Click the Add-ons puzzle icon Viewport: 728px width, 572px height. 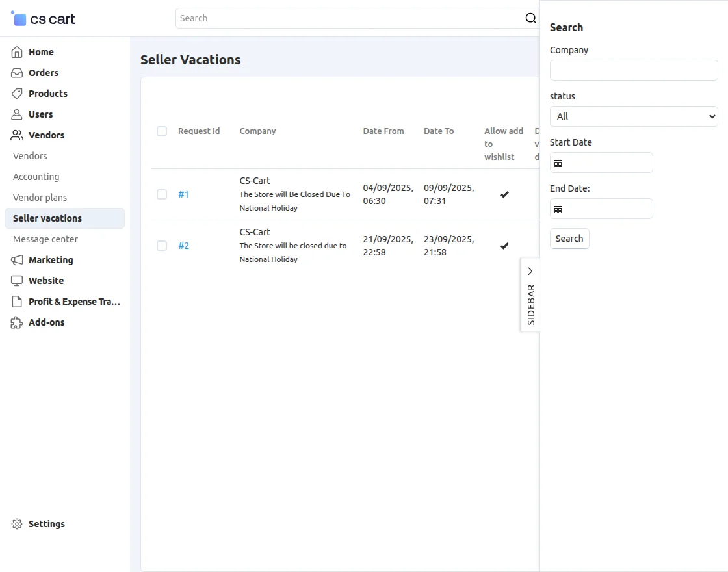pyautogui.click(x=17, y=322)
